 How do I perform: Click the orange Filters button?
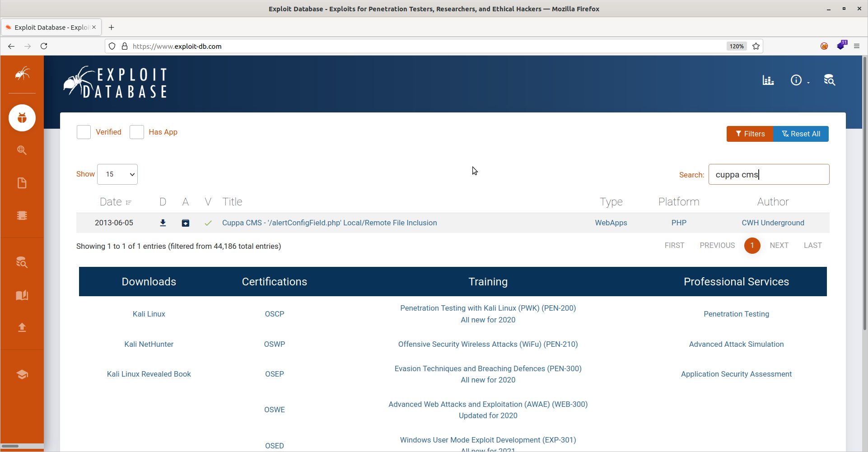coord(750,134)
